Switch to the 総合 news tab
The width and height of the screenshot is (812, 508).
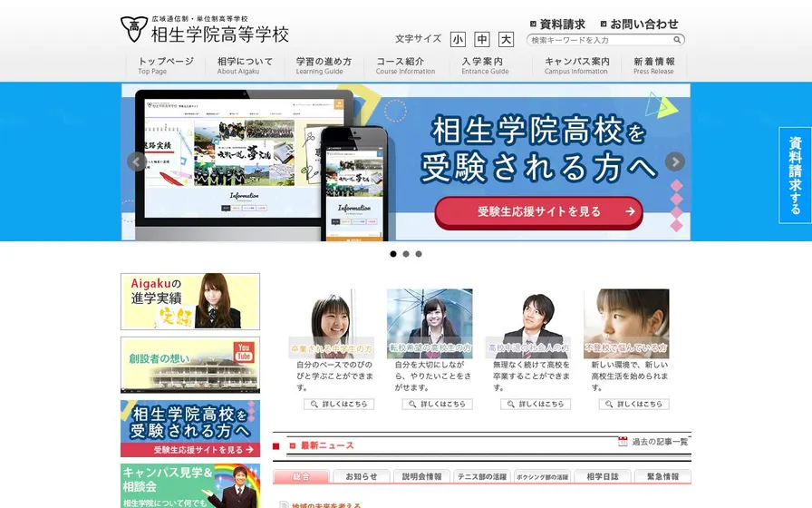[301, 476]
